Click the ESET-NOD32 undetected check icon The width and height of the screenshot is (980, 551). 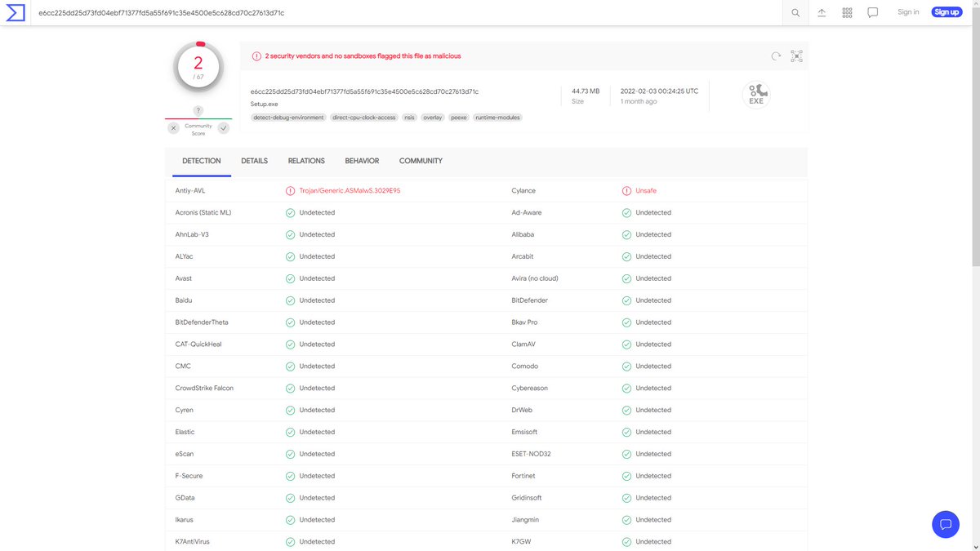pyautogui.click(x=626, y=454)
